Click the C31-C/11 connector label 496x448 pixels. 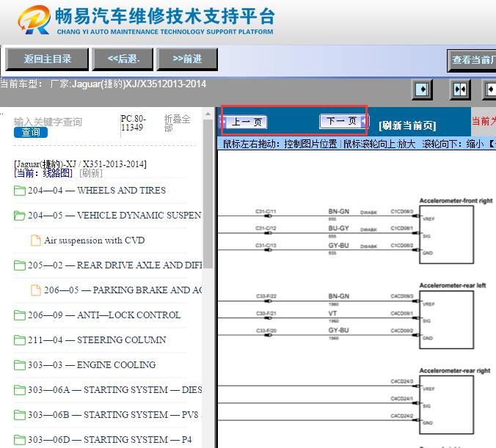[266, 211]
